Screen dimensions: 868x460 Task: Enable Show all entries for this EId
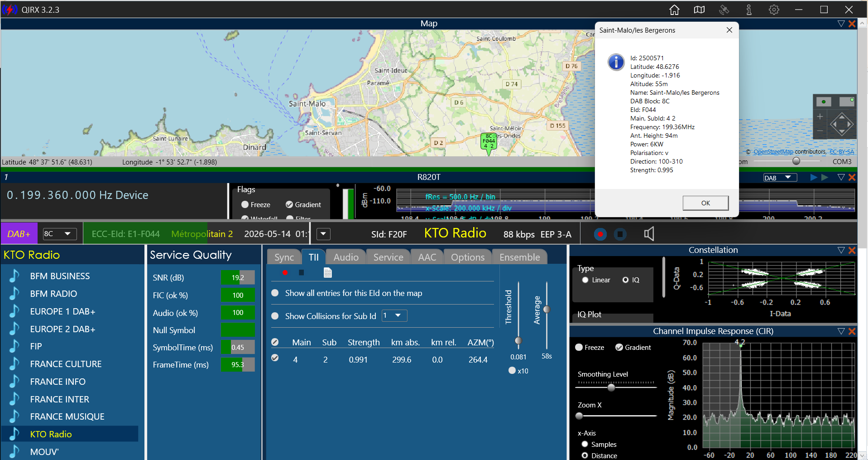[x=275, y=293]
